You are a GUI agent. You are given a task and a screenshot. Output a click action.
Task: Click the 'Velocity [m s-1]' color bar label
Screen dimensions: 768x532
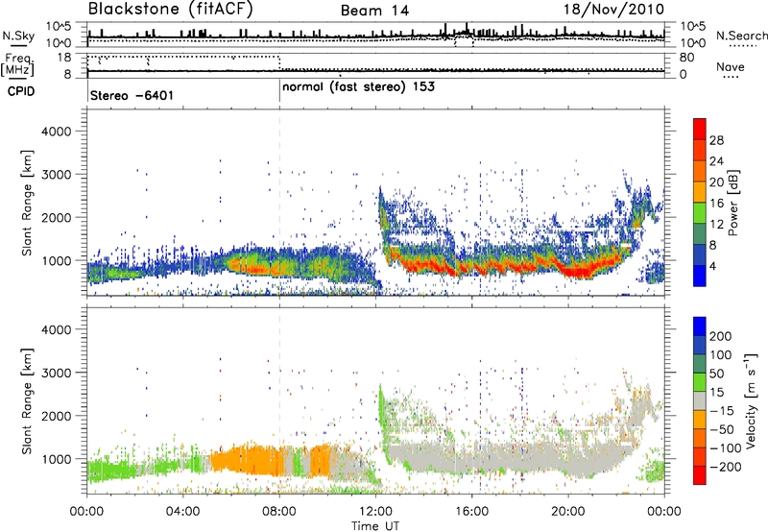(751, 400)
